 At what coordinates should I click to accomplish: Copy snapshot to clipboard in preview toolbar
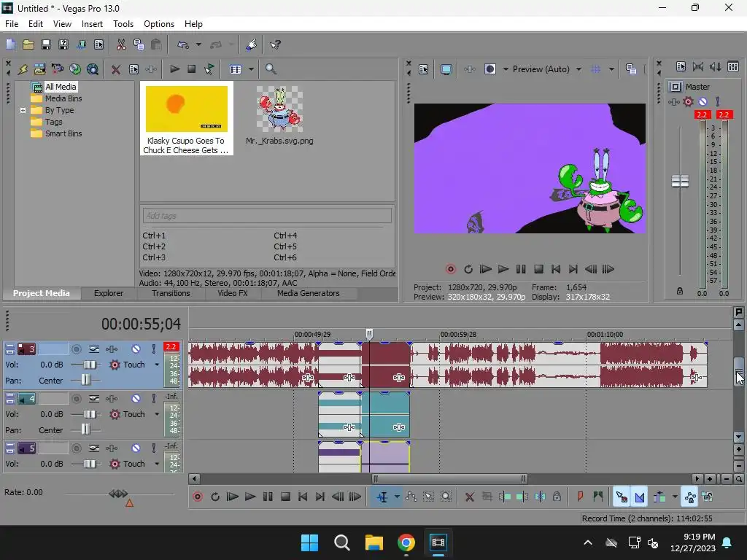pyautogui.click(x=631, y=69)
